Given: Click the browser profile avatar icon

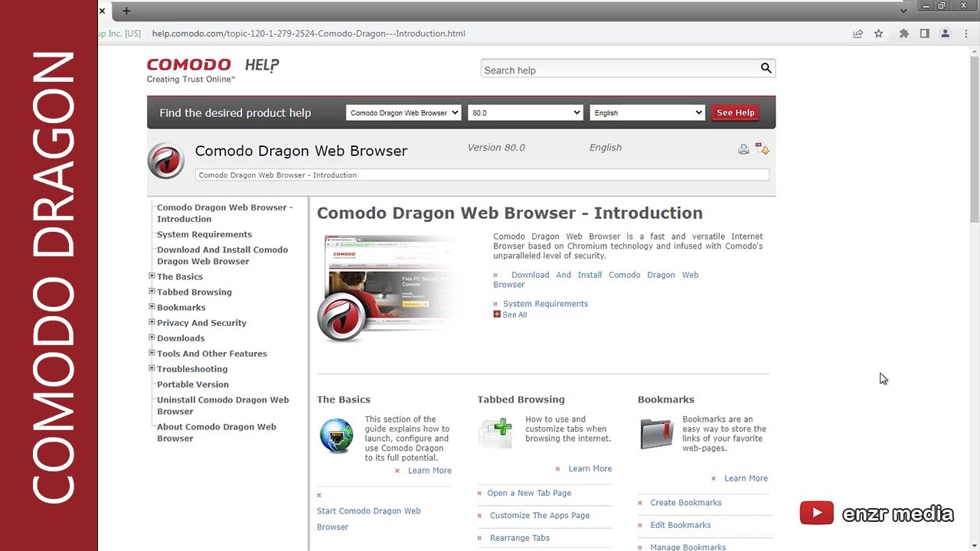Looking at the screenshot, I should pyautogui.click(x=946, y=34).
